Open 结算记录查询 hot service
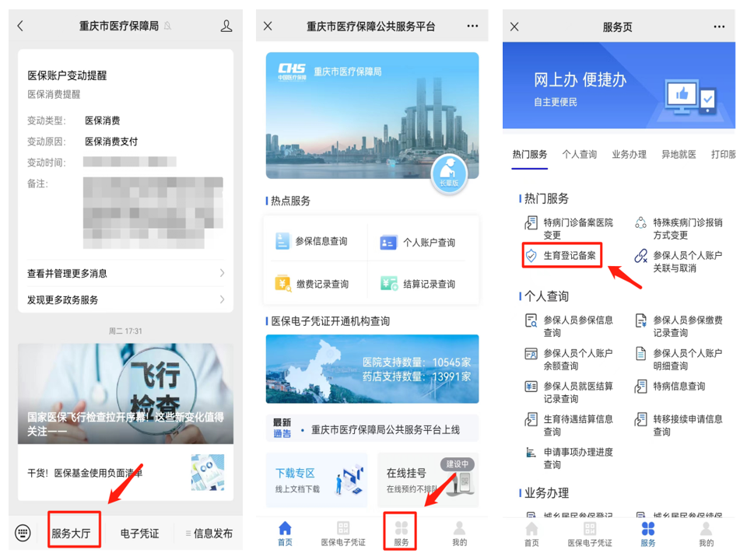This screenshot has height=560, width=747. tap(418, 284)
